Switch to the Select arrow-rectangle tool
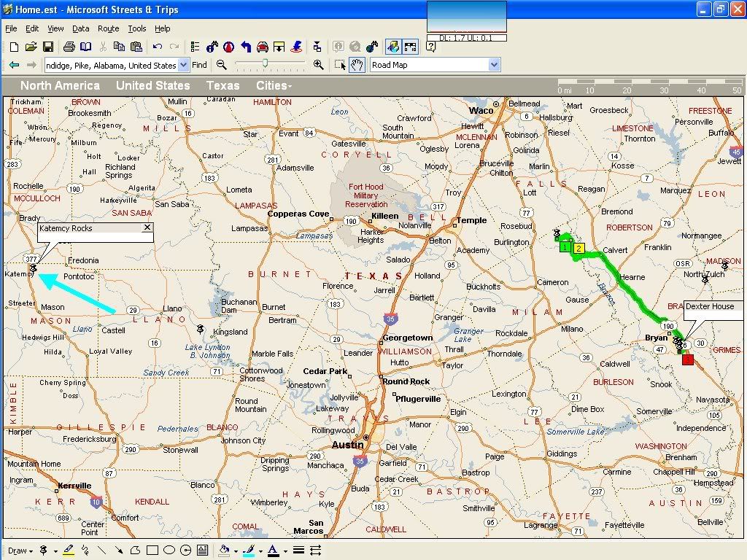The image size is (747, 560). pyautogui.click(x=340, y=65)
